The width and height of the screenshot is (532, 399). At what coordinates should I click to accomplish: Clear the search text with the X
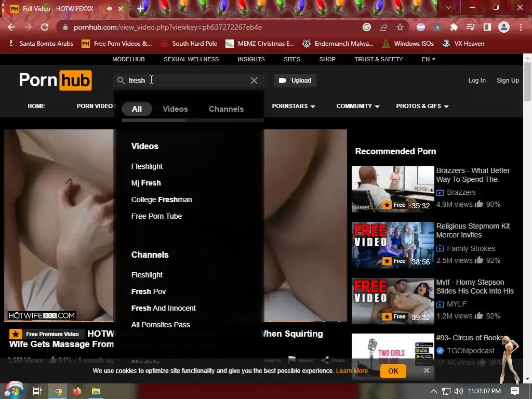(x=254, y=81)
